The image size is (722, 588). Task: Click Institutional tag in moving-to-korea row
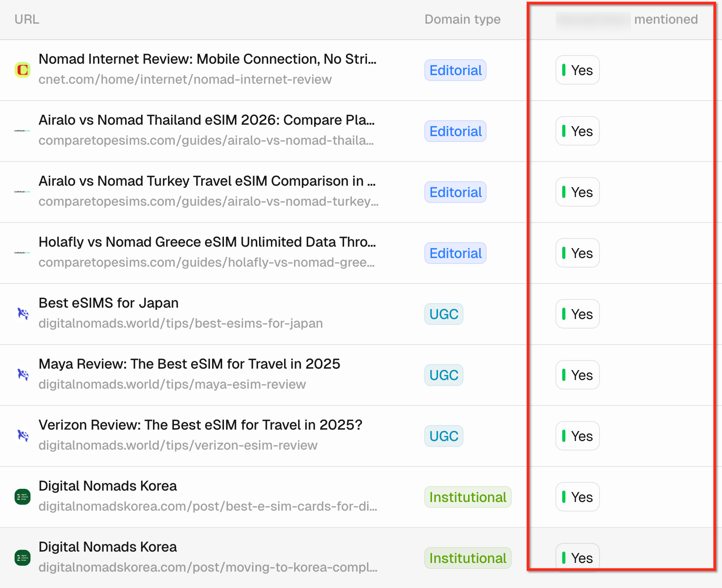(x=468, y=558)
